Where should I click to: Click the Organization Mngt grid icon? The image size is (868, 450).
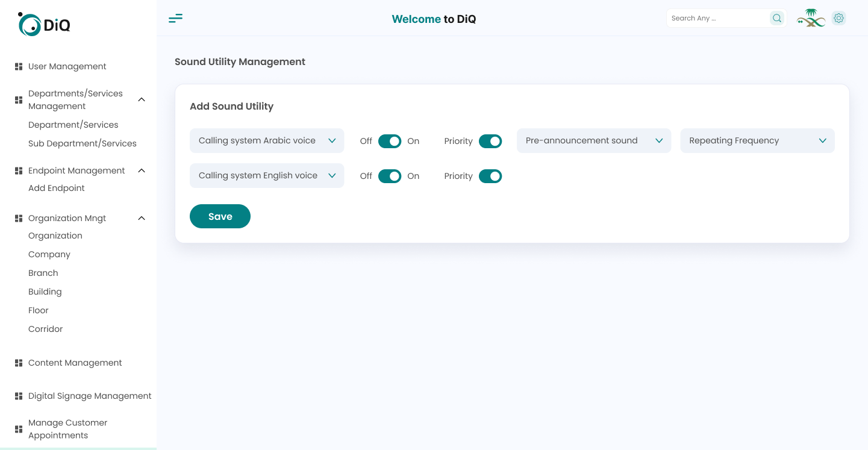pyautogui.click(x=19, y=219)
